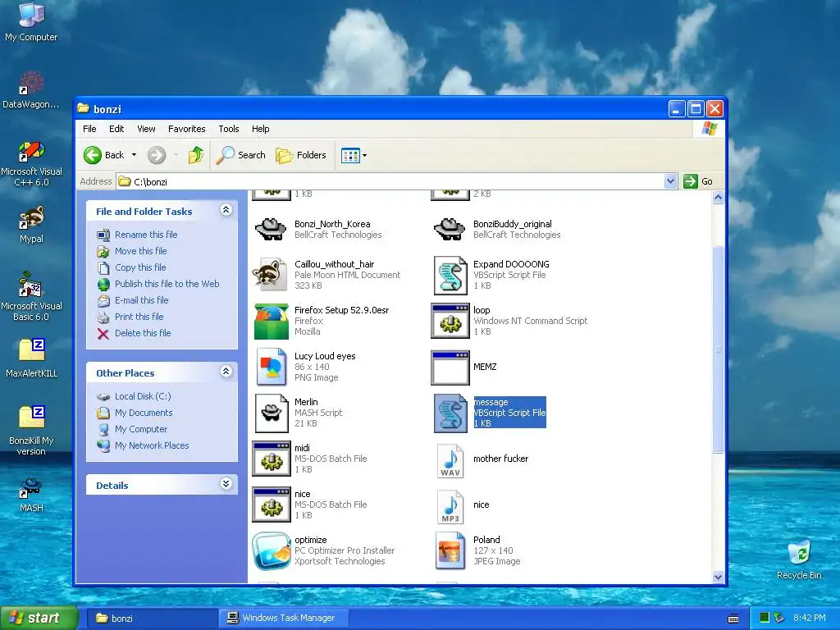
Task: Open the Back button history dropdown
Action: pyautogui.click(x=134, y=155)
